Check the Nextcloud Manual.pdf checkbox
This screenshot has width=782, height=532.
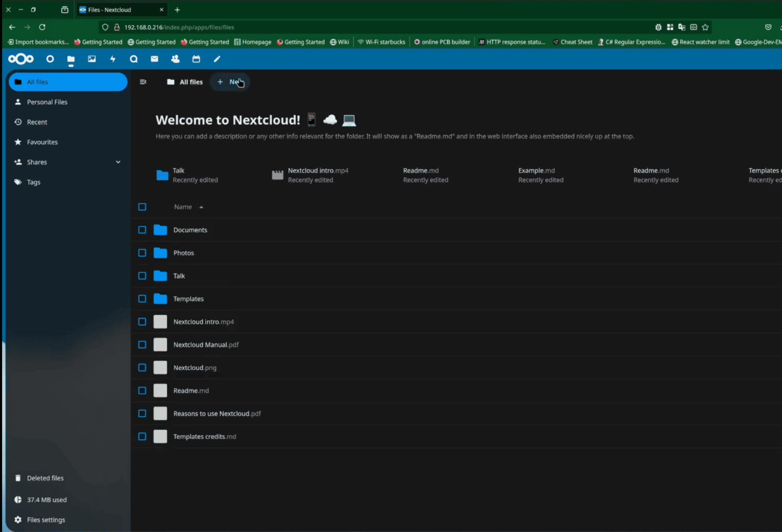click(142, 345)
